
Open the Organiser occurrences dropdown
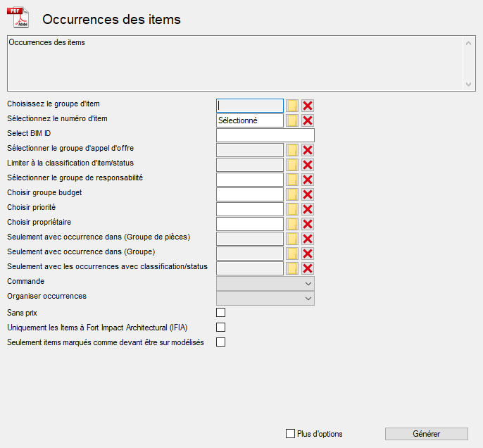265,298
